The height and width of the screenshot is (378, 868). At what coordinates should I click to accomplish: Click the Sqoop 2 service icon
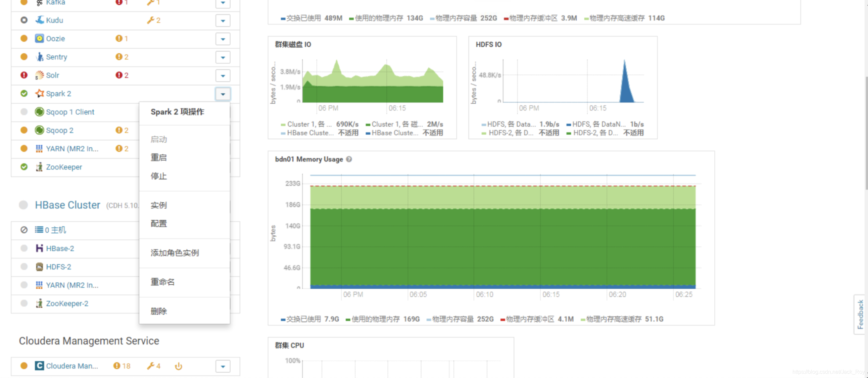click(x=39, y=130)
